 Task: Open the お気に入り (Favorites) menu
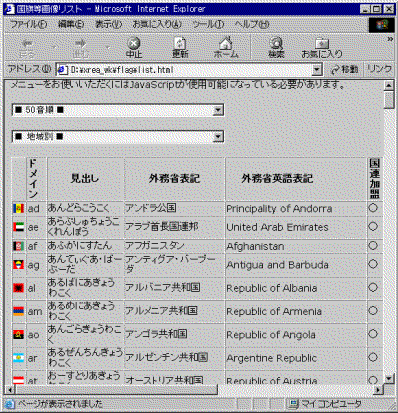click(157, 25)
